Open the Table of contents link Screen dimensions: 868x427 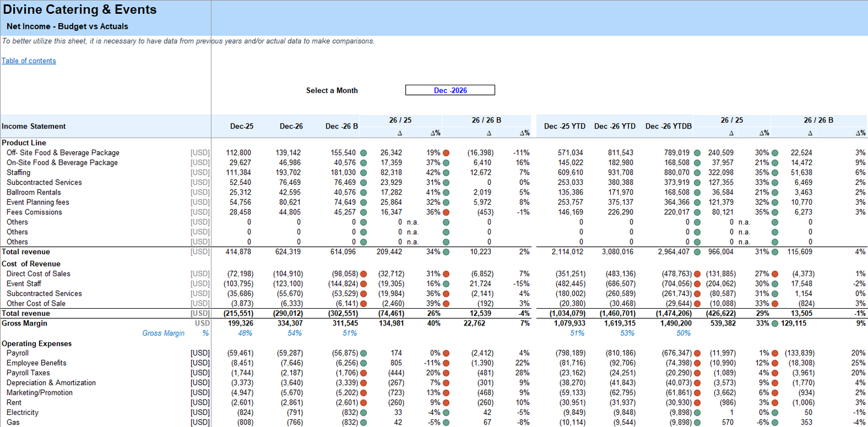pos(29,61)
